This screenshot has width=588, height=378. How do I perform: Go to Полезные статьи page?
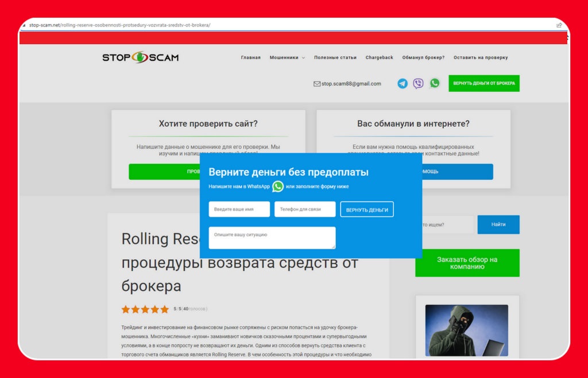[335, 57]
